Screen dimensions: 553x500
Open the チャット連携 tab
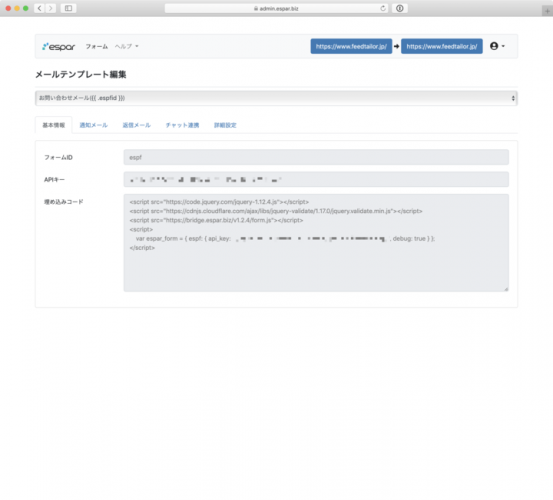coord(182,125)
